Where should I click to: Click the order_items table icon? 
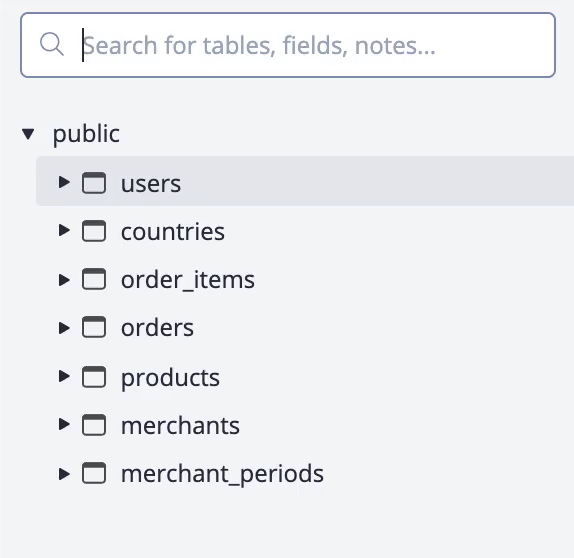pos(94,279)
